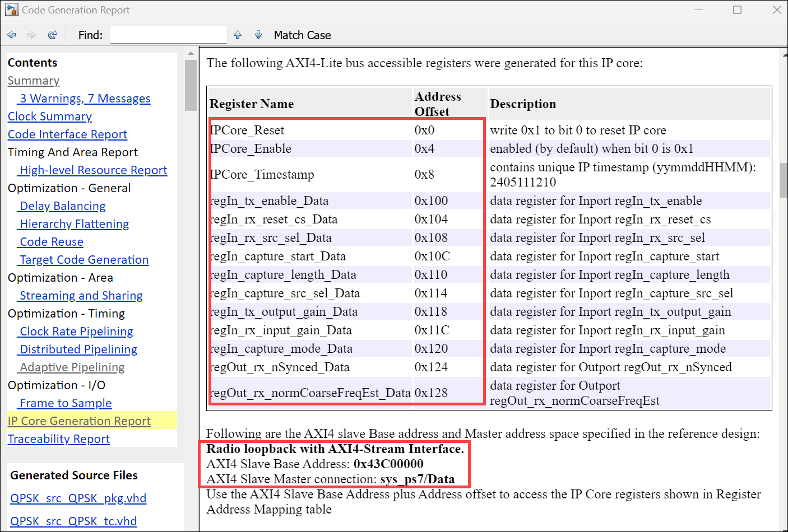Select IP Core Generation Report entry
The height and width of the screenshot is (532, 788).
(x=79, y=421)
